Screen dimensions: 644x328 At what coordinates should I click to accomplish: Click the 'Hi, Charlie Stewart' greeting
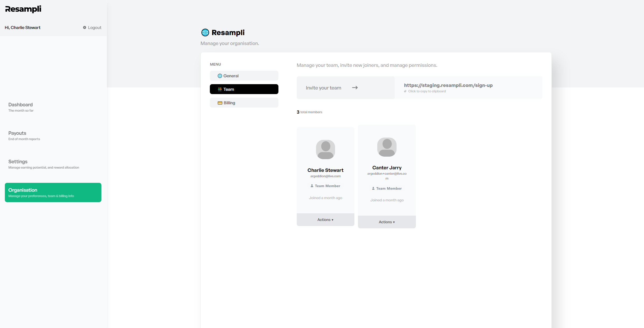[x=23, y=27]
